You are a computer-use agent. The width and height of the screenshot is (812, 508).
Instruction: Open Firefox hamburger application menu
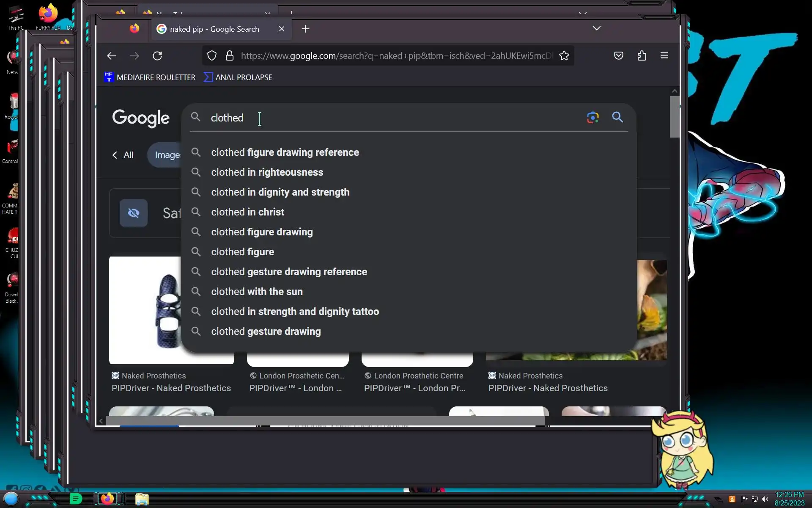tap(664, 56)
